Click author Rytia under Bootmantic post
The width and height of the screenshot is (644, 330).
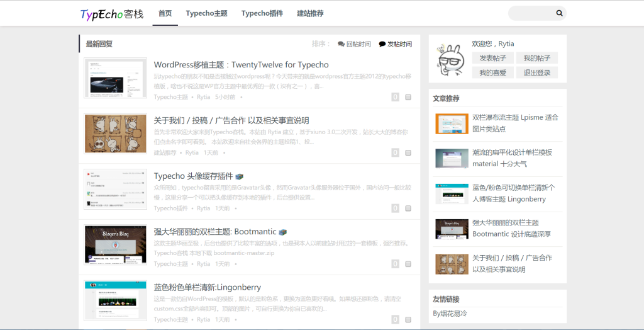pyautogui.click(x=203, y=264)
